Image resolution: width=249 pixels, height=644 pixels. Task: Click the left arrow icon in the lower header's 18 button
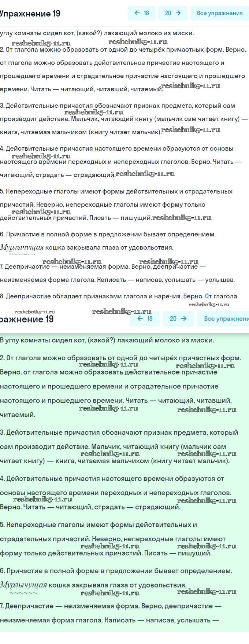coord(140,319)
